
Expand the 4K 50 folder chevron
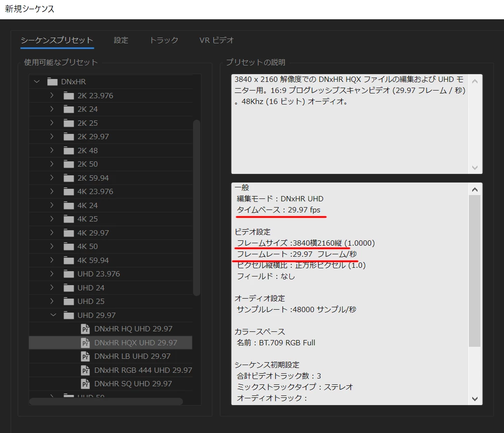(x=52, y=247)
